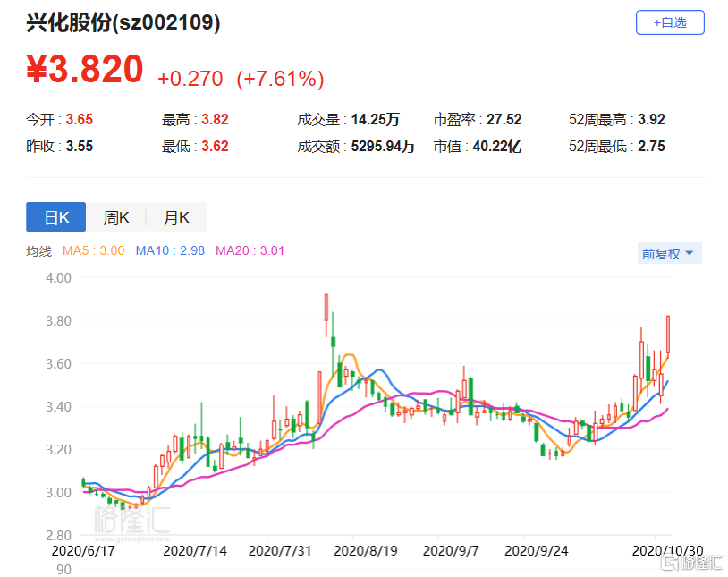Click the 2020/7/14 date axis label

[x=195, y=550]
